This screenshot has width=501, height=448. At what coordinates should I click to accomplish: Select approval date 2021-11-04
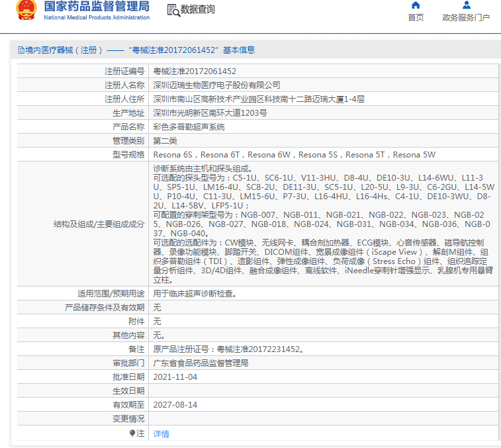coord(175,377)
